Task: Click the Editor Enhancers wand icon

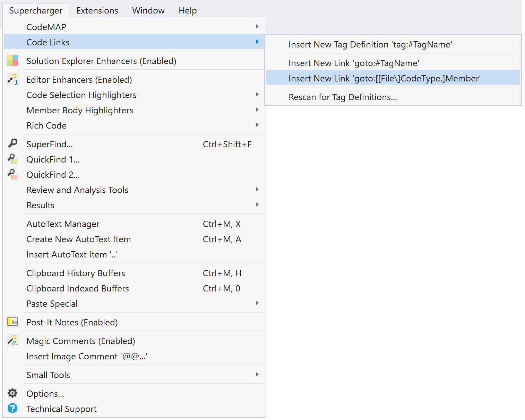Action: (x=13, y=79)
